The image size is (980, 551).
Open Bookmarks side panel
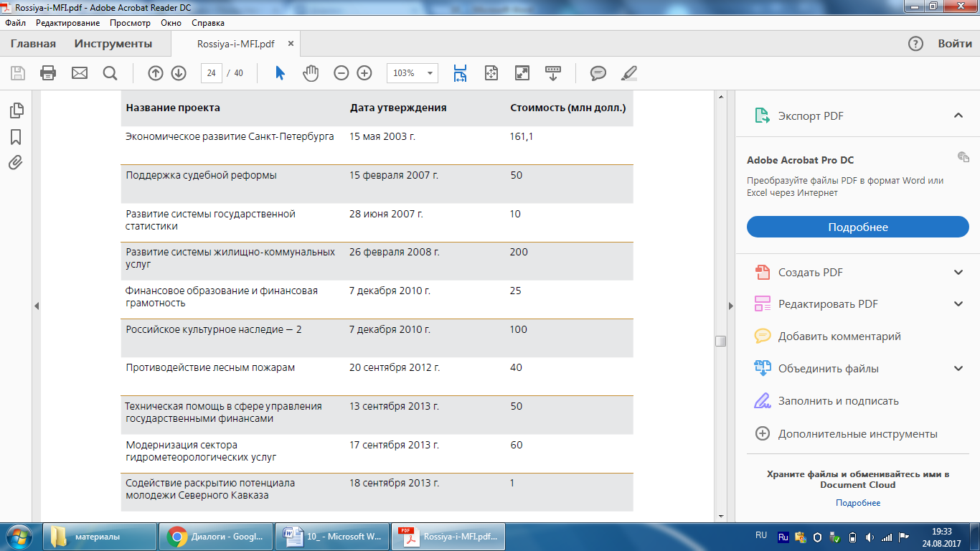pyautogui.click(x=16, y=137)
